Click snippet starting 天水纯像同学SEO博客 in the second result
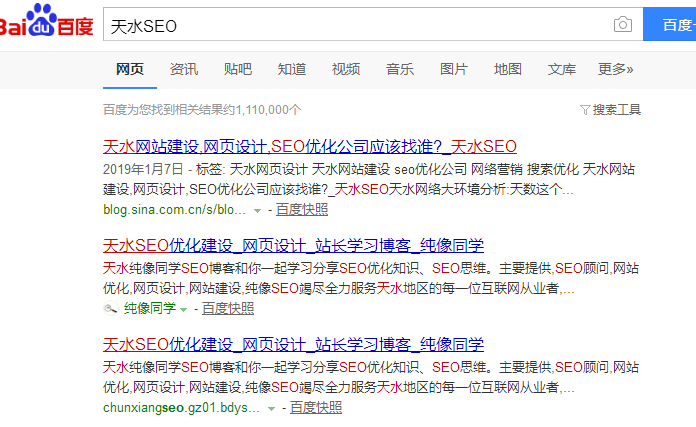 pyautogui.click(x=371, y=278)
